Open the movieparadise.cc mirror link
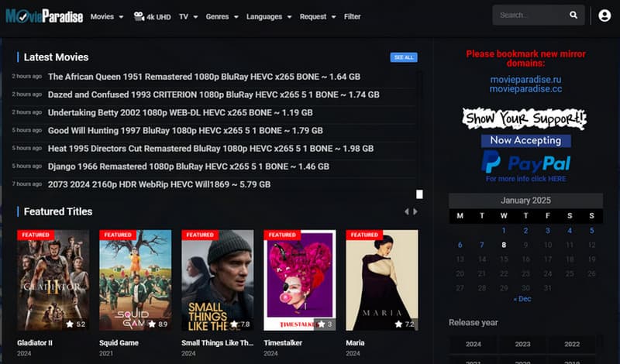Screen dimensions: 620x364 coord(525,89)
